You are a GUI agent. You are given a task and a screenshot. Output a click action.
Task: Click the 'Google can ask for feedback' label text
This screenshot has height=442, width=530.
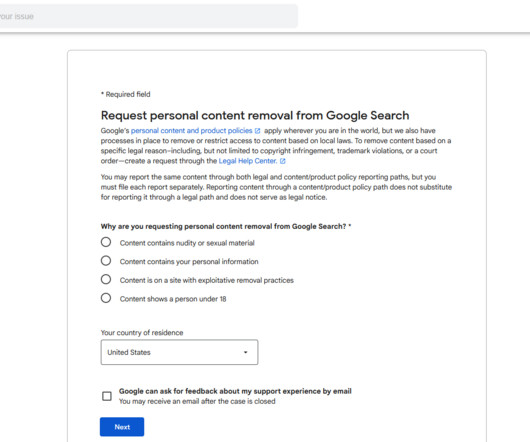tap(235, 391)
